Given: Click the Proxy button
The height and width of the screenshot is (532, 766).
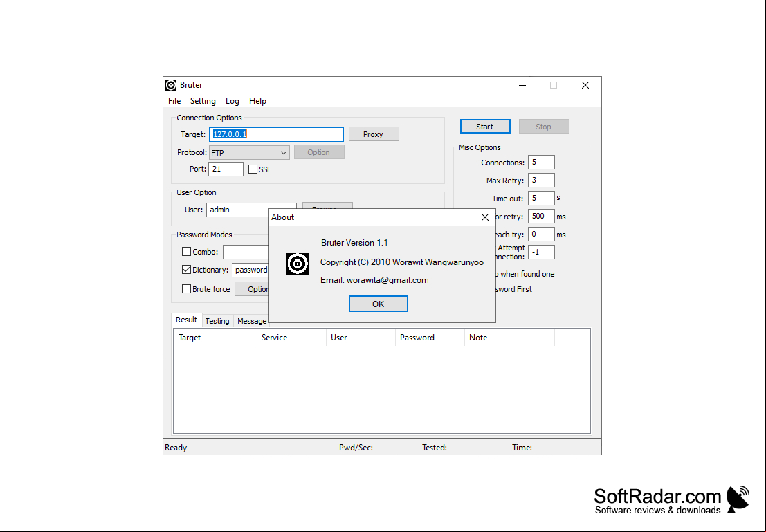Looking at the screenshot, I should click(x=374, y=134).
